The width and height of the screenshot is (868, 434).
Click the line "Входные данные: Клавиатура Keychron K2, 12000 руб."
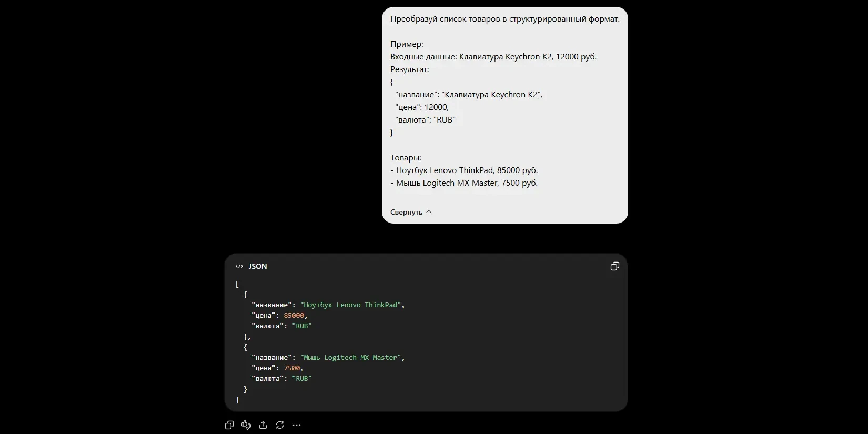[x=493, y=57]
